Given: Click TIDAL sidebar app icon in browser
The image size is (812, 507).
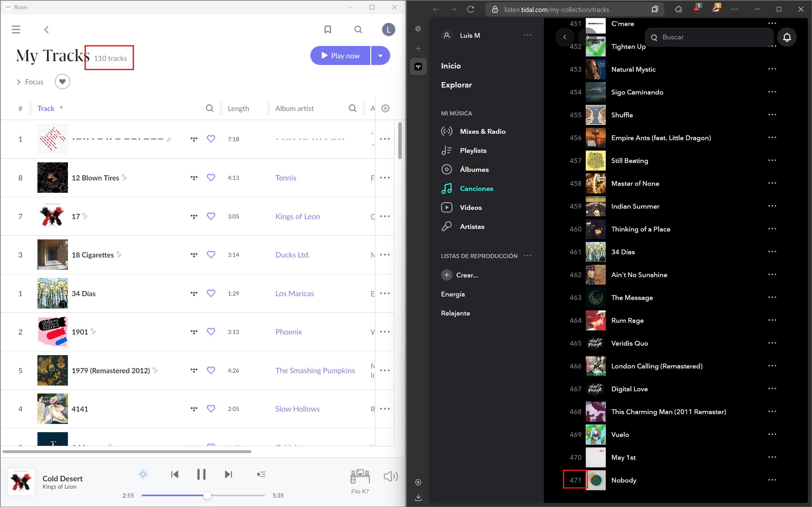Looking at the screenshot, I should [418, 66].
